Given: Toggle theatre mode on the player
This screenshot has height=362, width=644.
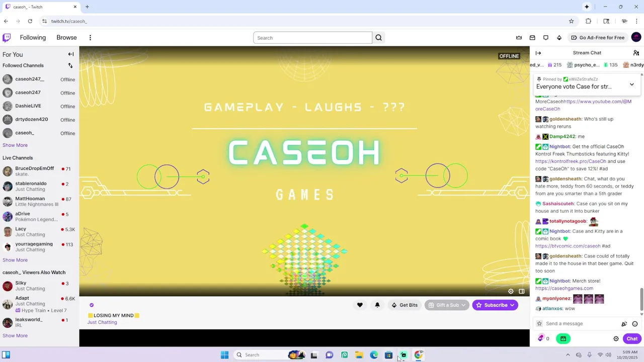Looking at the screenshot, I should [522, 292].
